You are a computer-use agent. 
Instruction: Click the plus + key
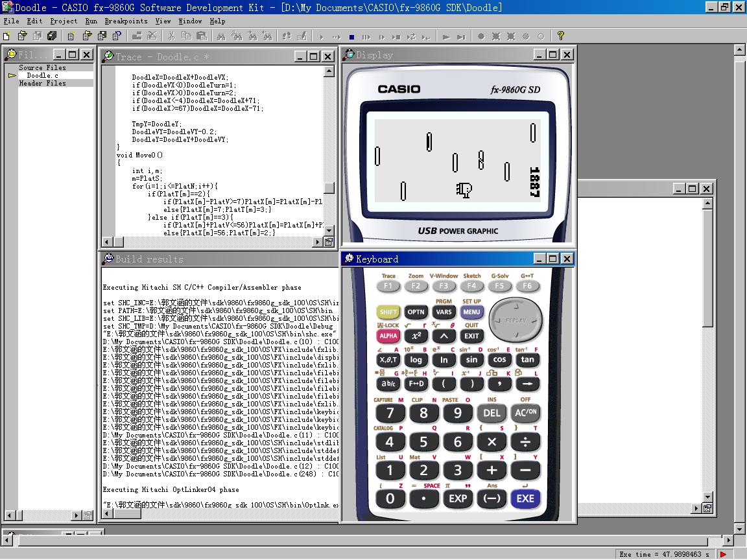point(492,471)
